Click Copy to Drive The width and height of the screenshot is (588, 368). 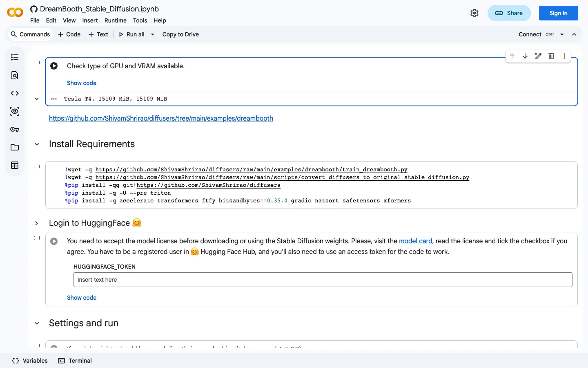pos(180,34)
